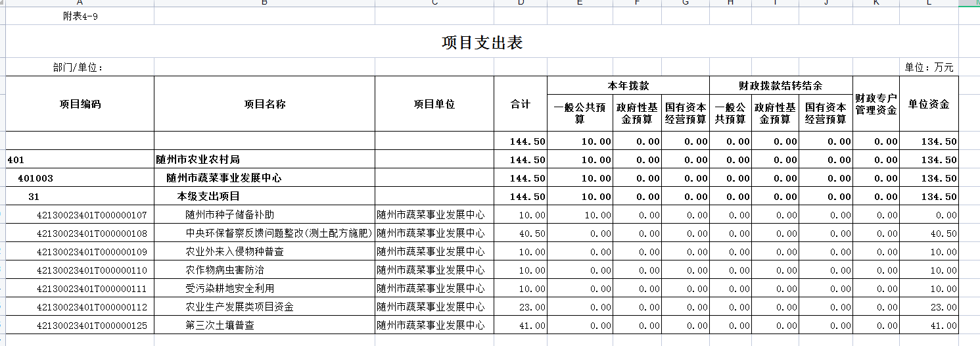Select the 项目编码 header cell
Viewport: 980px width, 346px height.
[x=80, y=104]
